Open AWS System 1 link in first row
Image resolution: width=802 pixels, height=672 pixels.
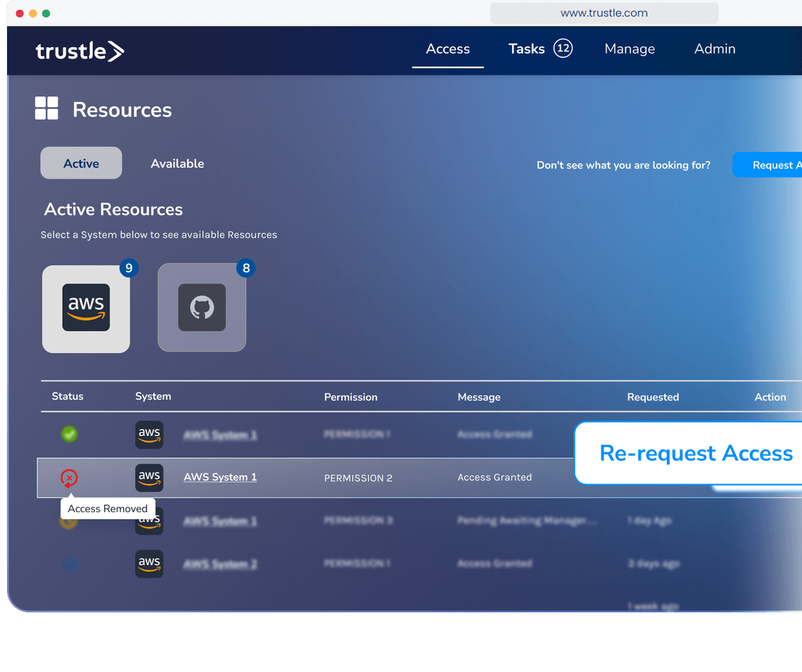pos(220,435)
